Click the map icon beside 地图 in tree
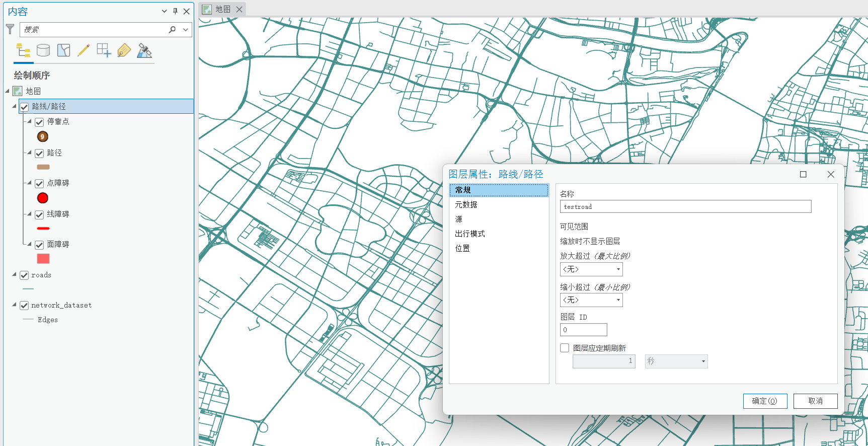Screen dimensions: 868x446 [x=18, y=91]
